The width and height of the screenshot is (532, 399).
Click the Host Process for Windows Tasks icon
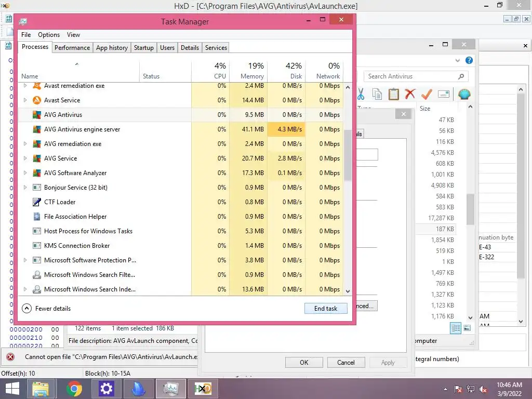(37, 231)
